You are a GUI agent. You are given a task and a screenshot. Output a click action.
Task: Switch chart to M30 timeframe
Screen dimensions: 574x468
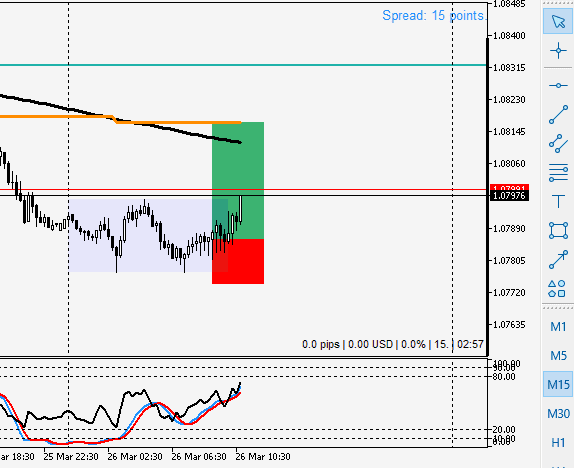click(558, 414)
